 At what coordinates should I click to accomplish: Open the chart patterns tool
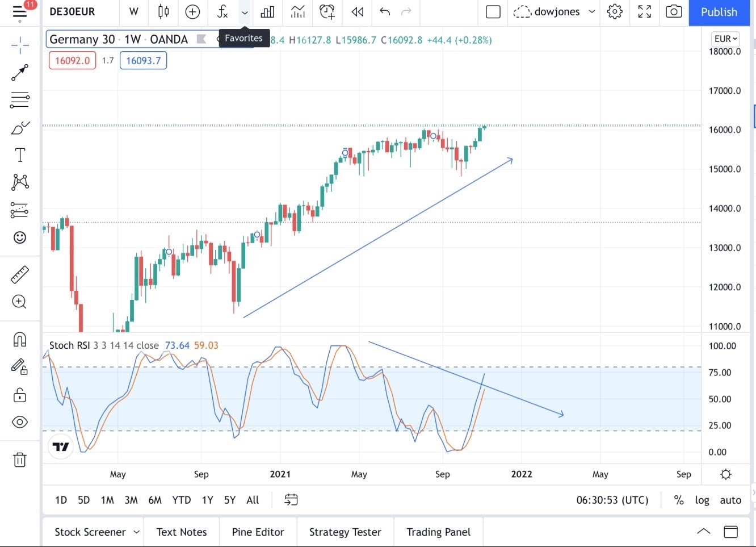click(x=20, y=182)
